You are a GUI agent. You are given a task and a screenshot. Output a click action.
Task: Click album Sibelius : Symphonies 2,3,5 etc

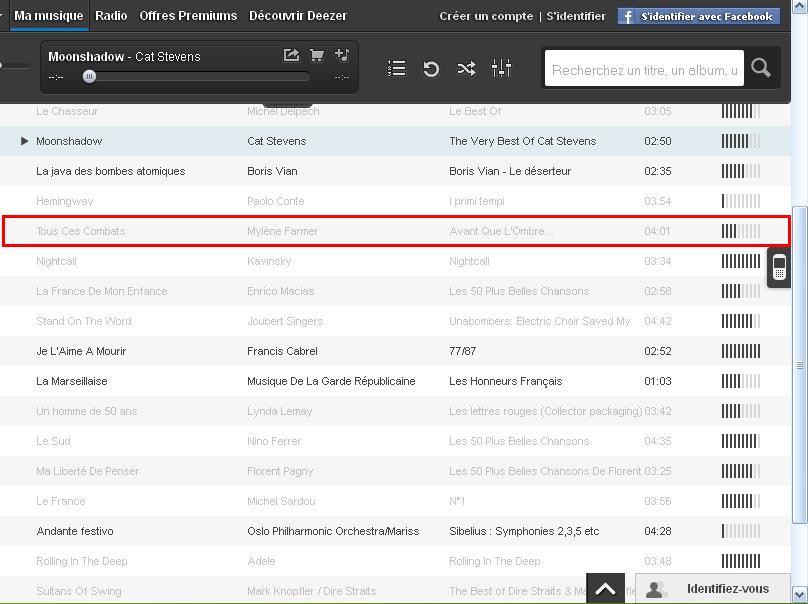click(524, 531)
